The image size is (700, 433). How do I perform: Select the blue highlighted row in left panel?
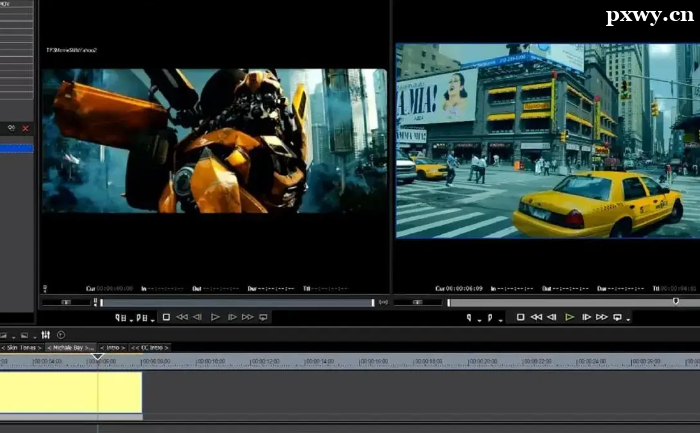[x=17, y=149]
